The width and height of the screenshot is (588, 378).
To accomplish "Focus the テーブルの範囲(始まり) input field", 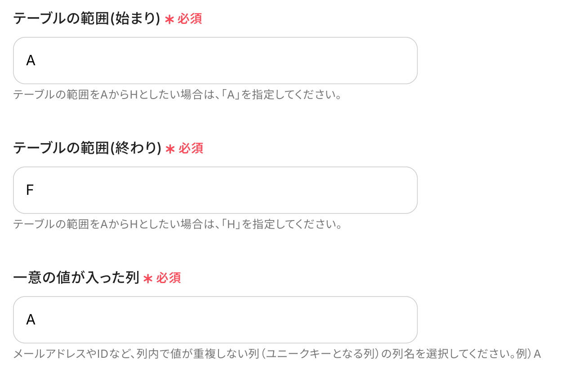I will point(215,61).
